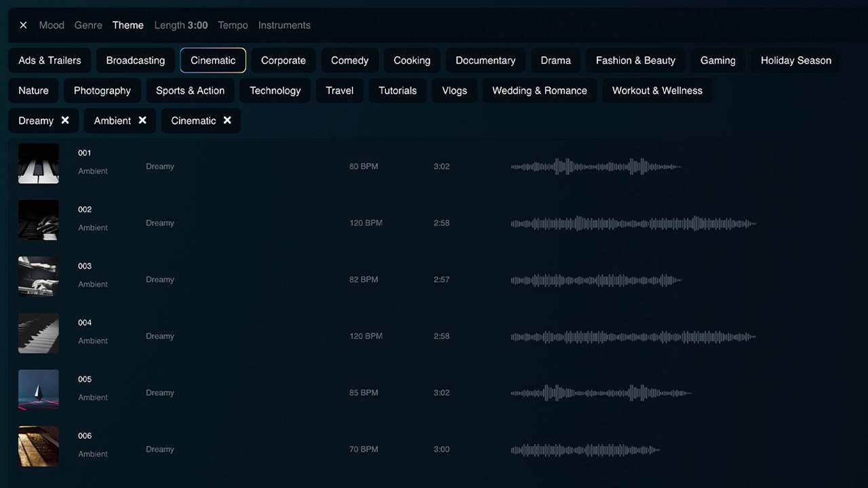The width and height of the screenshot is (868, 488).
Task: Click the track 001 piano keys thumbnail
Action: (x=39, y=163)
